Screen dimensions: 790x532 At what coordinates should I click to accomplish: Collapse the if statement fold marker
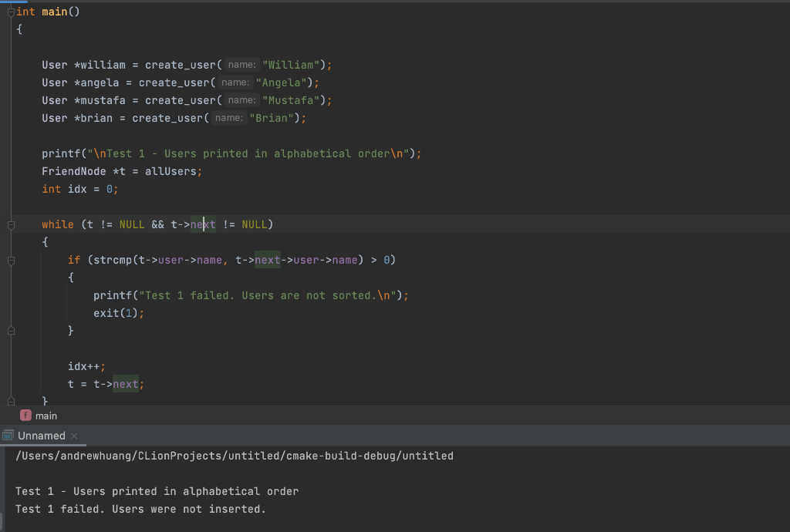point(10,260)
